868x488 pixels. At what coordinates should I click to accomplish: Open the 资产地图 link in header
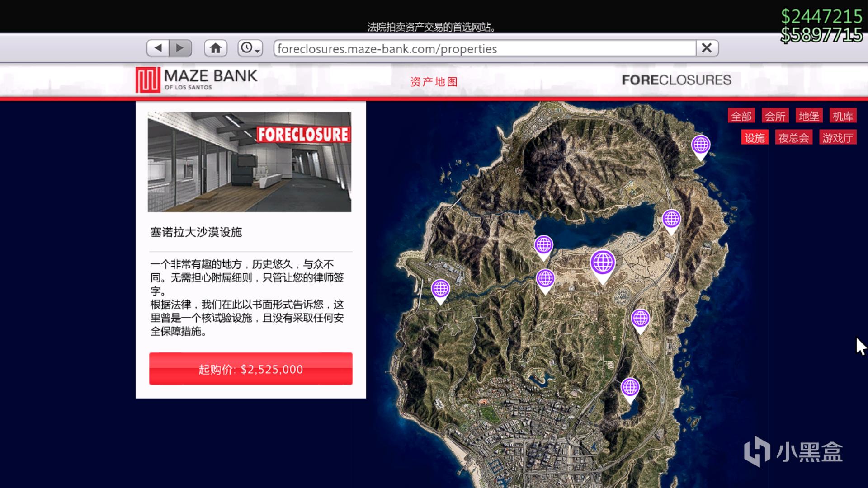coord(434,82)
